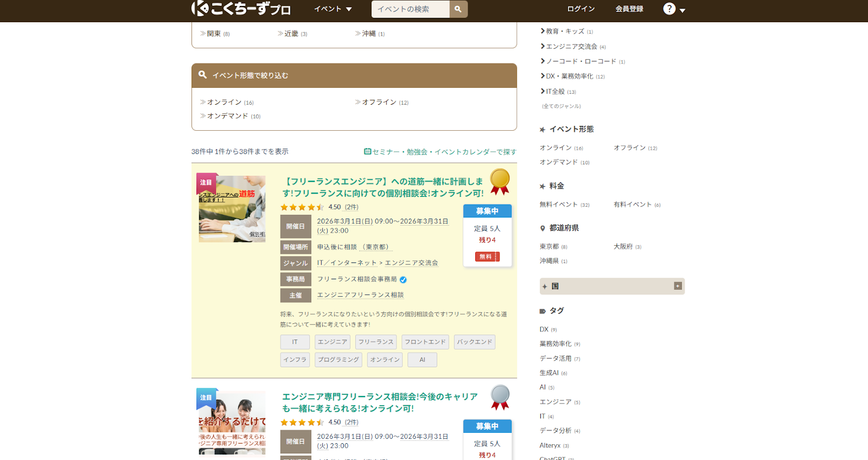Select the エンジニア tag button in first event
This screenshot has height=460, width=868.
coord(333,342)
